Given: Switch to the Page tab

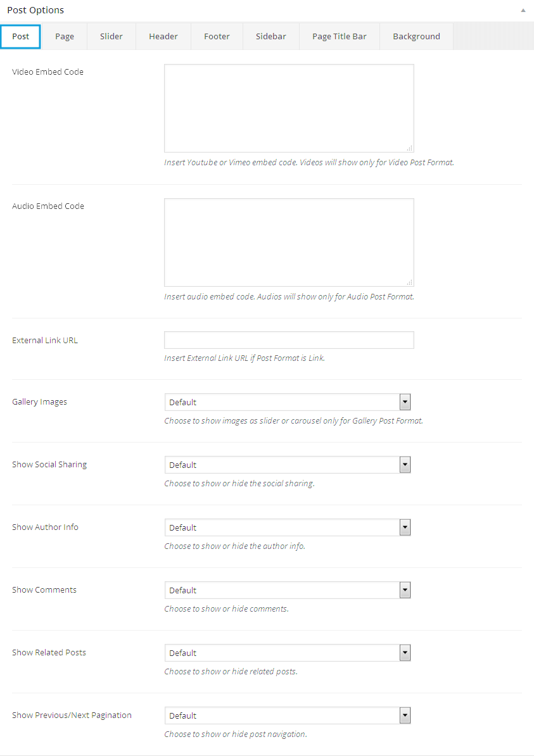Looking at the screenshot, I should (x=65, y=37).
